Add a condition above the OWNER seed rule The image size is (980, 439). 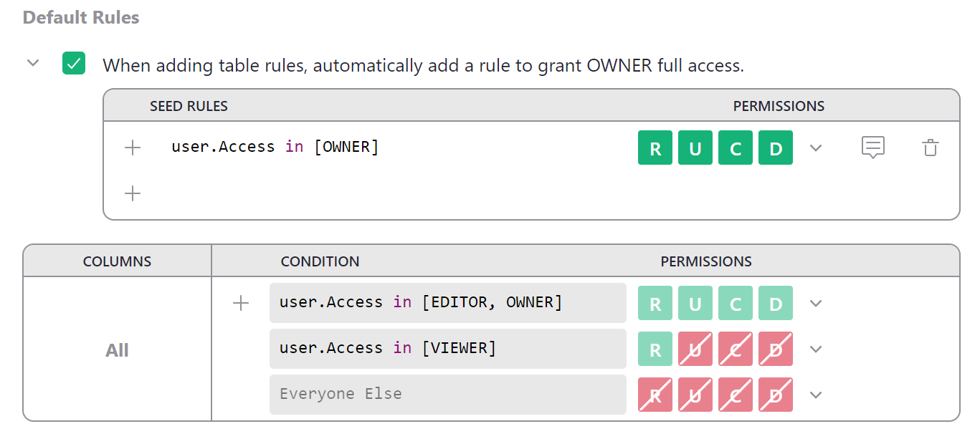click(133, 148)
